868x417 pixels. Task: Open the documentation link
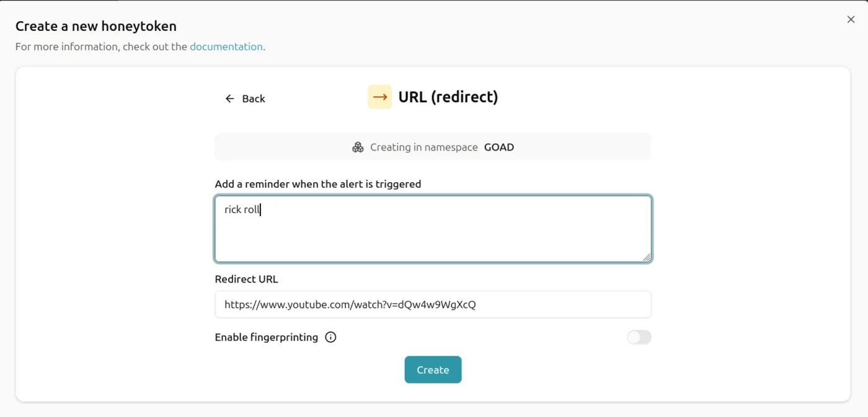click(226, 46)
